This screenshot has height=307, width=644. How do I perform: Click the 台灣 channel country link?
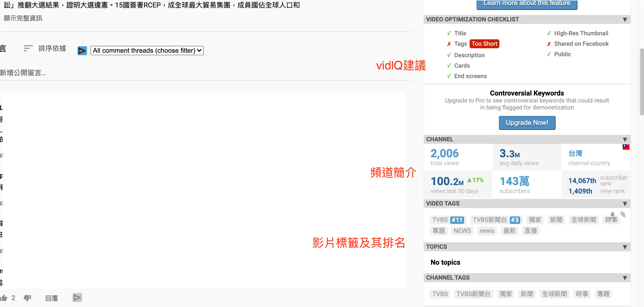click(x=575, y=153)
